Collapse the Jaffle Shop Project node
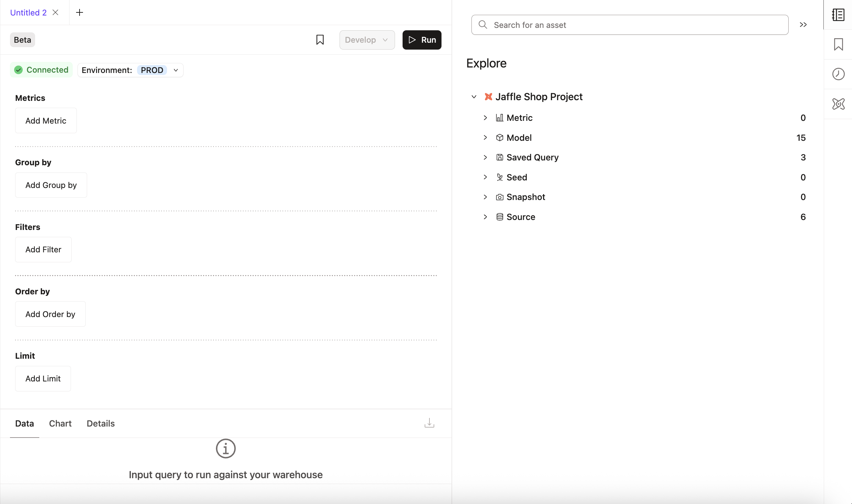The height and width of the screenshot is (504, 852). coord(474,97)
